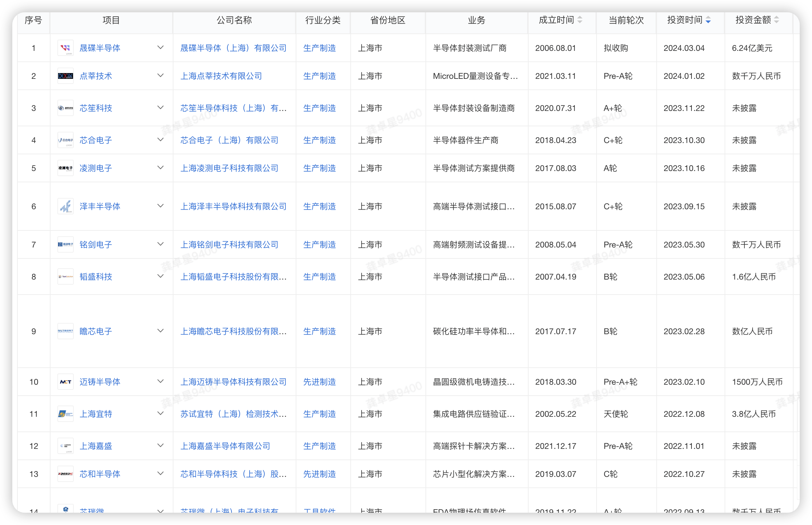812x525 pixels.
Task: Open company 上海迈铸半导体科技有限公司
Action: (234, 382)
